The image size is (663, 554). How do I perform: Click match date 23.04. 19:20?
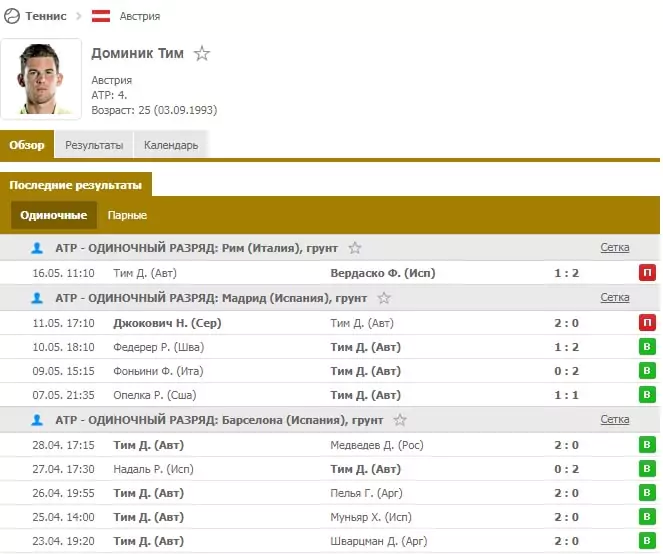point(63,541)
